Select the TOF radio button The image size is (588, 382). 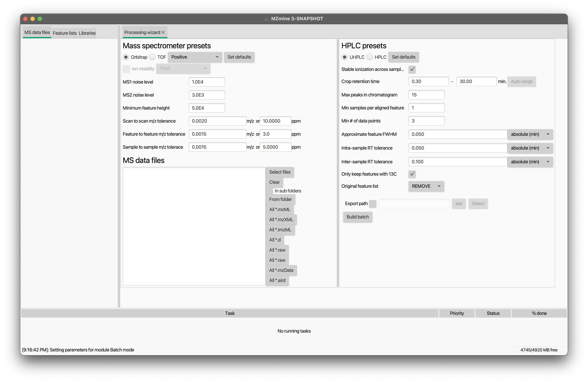coord(152,57)
